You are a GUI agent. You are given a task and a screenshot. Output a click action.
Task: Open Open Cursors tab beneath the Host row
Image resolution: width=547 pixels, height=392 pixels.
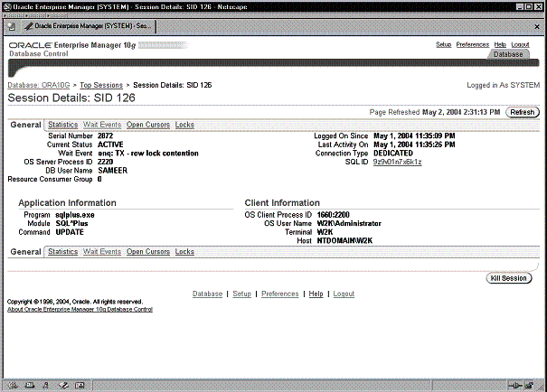(x=148, y=252)
